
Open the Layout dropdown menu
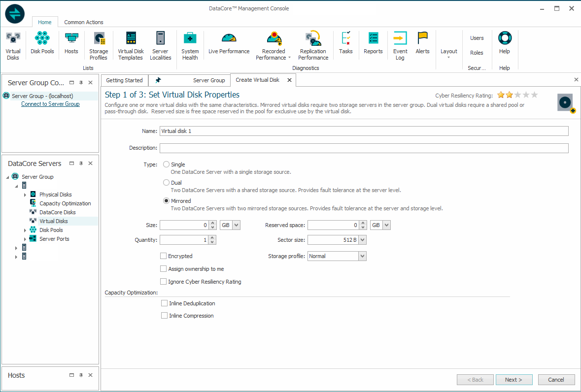click(449, 53)
